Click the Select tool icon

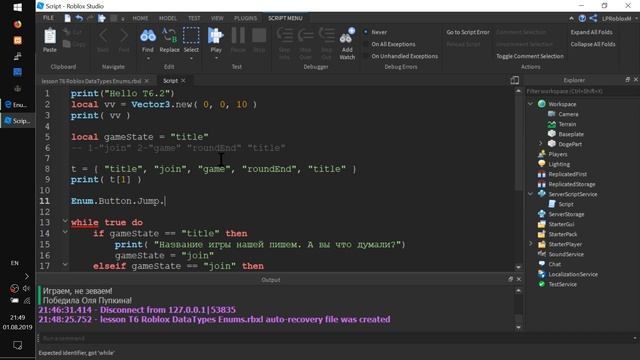point(191,36)
